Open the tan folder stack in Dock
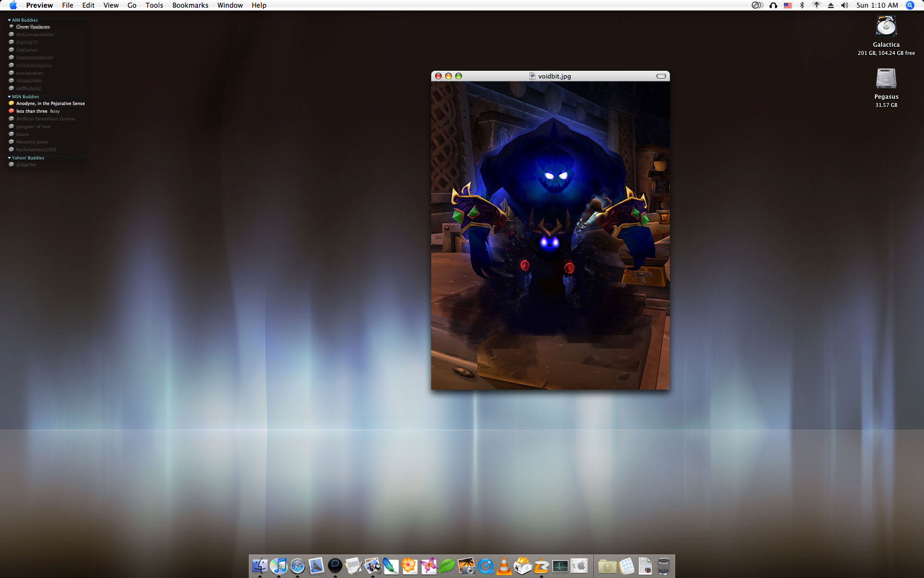The image size is (924, 578). [x=607, y=566]
